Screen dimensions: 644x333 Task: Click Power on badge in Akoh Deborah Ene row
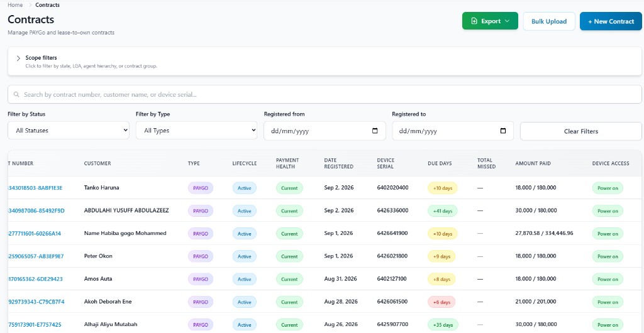tap(608, 302)
